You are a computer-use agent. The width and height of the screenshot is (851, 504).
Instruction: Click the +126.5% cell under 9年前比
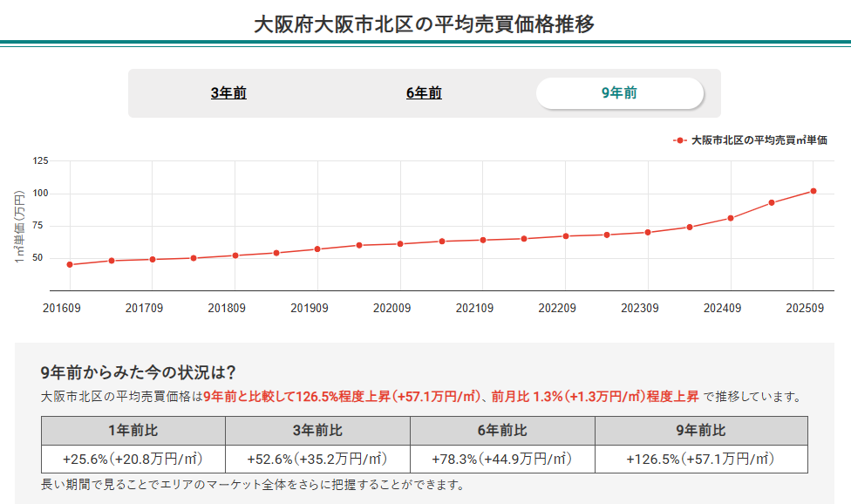coord(700,459)
